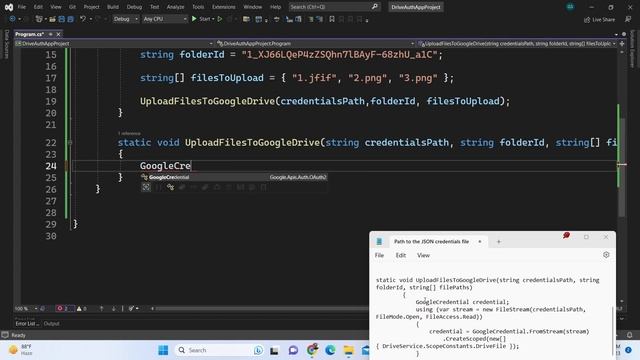Expand the Start button options arrow
640x360 pixels.
pos(213,19)
